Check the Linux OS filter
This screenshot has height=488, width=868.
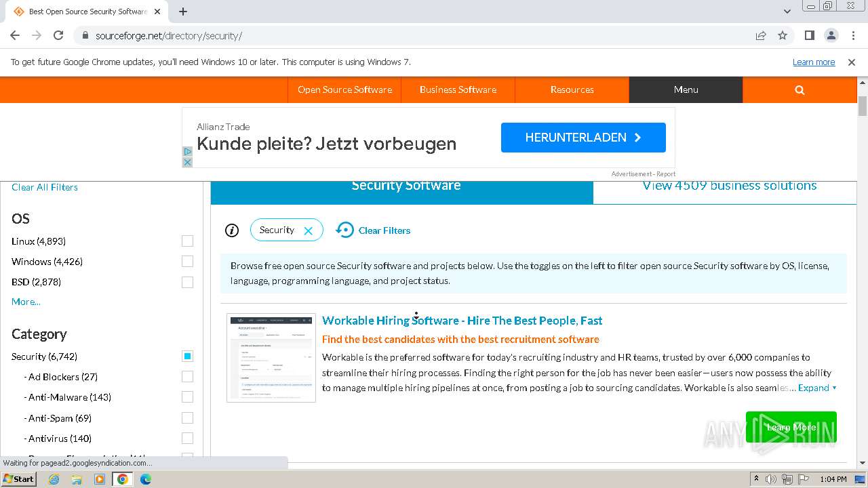(187, 241)
